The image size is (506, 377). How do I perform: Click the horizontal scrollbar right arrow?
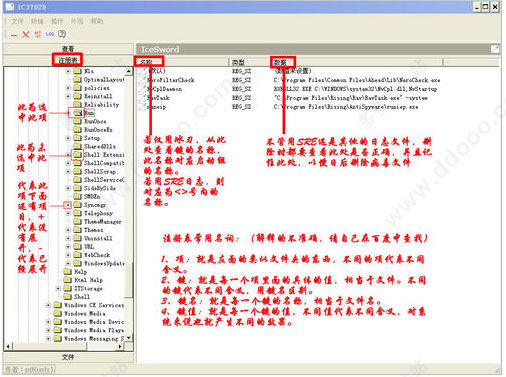(x=120, y=347)
